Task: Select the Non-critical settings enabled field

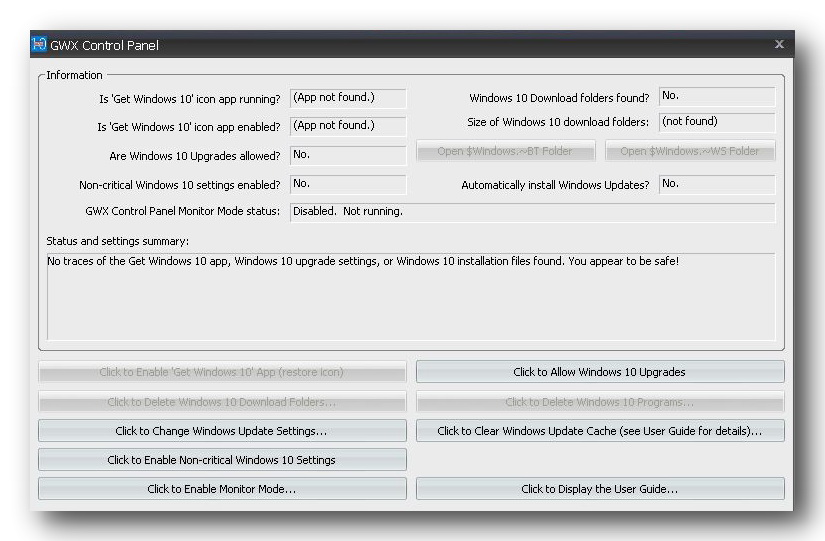Action: 348,184
